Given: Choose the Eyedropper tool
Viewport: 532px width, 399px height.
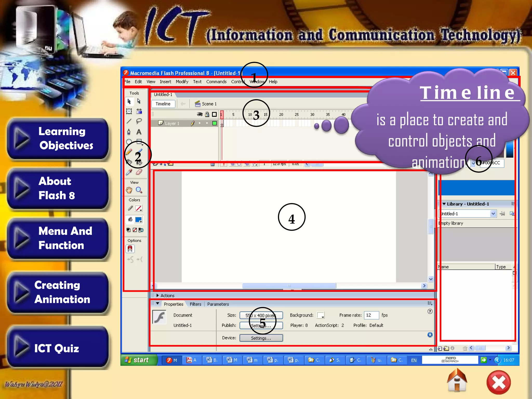Looking at the screenshot, I should click(x=129, y=172).
